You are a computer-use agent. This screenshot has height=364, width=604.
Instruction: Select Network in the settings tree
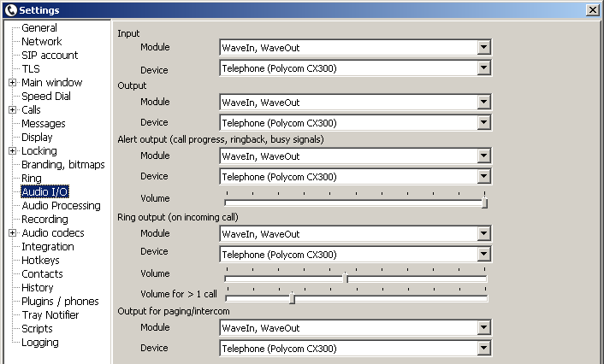pos(42,42)
